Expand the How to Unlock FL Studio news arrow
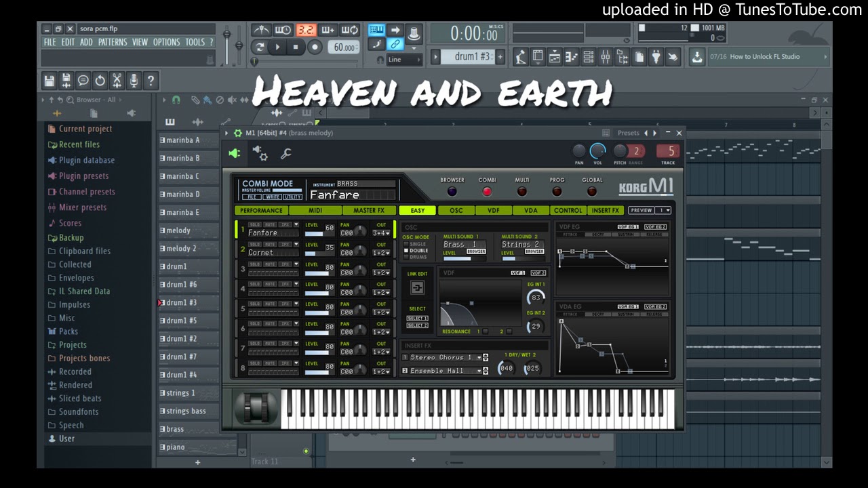This screenshot has height=488, width=868. point(825,57)
